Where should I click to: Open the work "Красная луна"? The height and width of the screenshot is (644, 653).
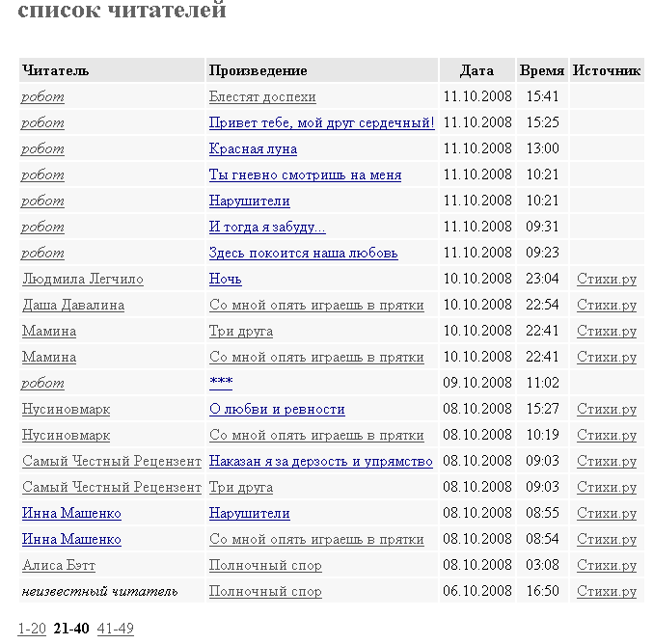(253, 148)
